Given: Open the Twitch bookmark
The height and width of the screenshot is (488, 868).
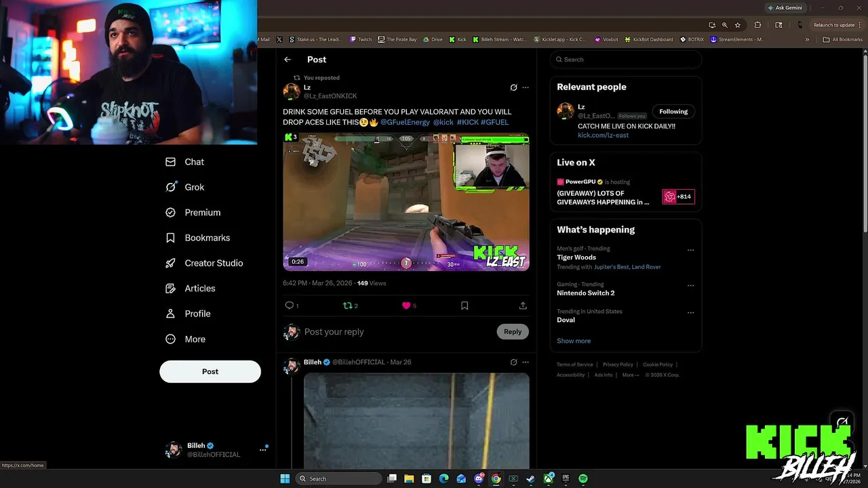Looking at the screenshot, I should click(x=361, y=39).
